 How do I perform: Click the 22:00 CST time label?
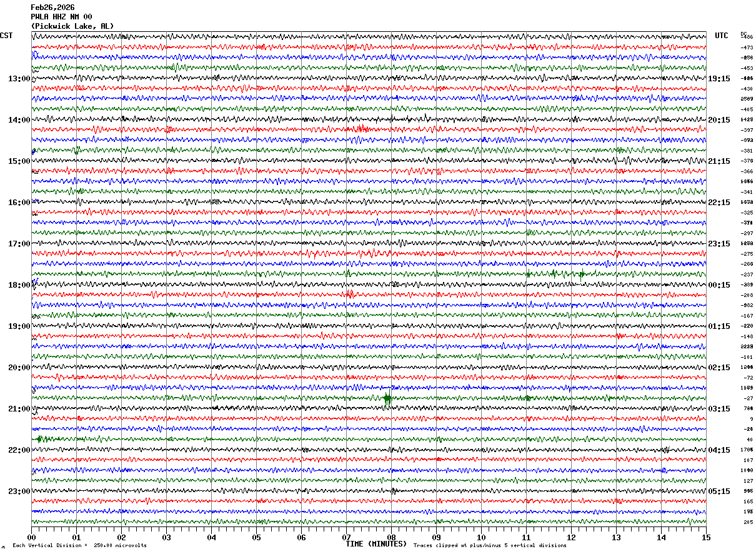click(x=19, y=450)
